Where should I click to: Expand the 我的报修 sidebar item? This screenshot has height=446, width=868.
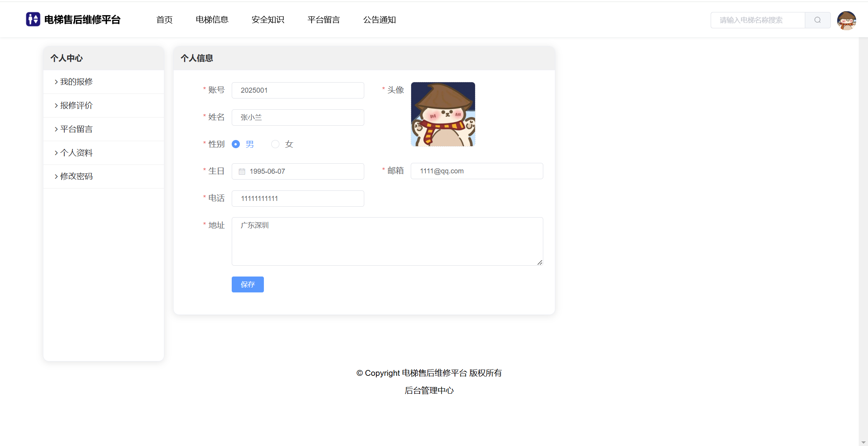(76, 82)
